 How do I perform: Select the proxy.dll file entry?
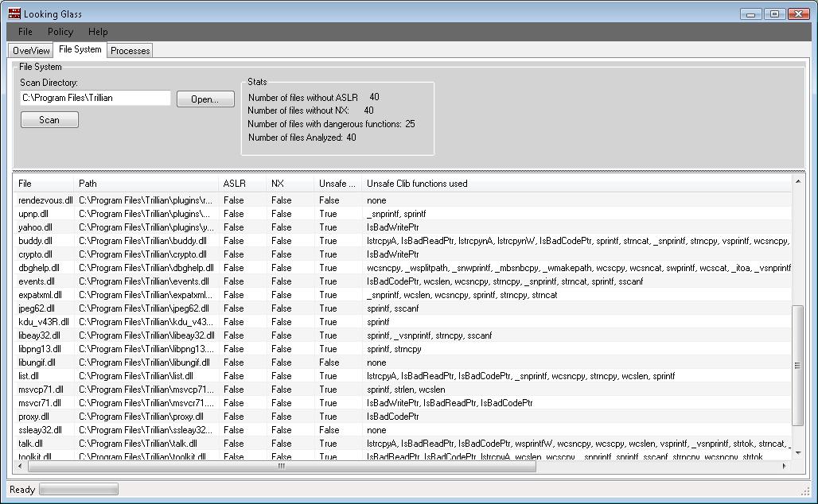[x=34, y=417]
